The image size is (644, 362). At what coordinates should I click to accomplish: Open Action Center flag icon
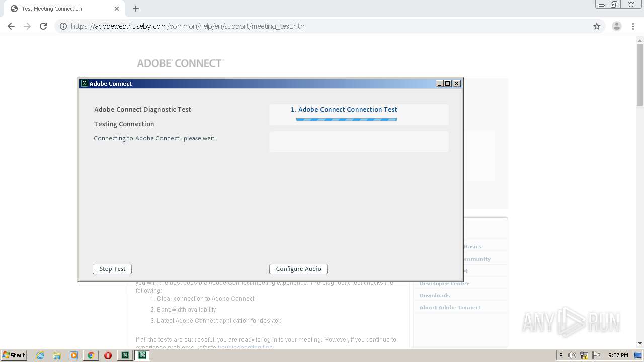597,355
